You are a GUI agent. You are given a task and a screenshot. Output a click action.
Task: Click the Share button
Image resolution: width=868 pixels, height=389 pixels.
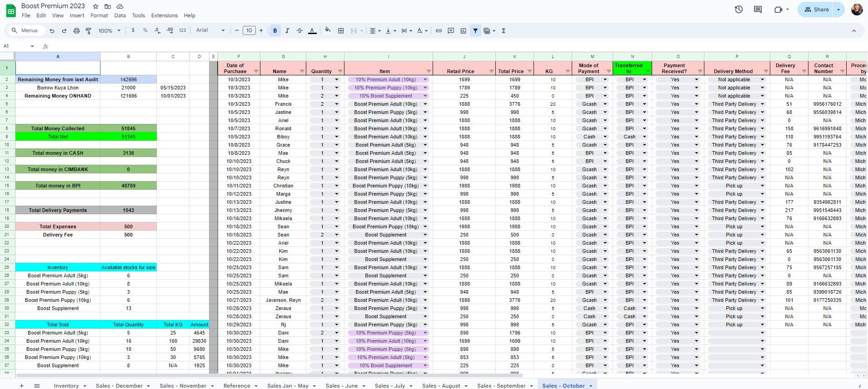(816, 10)
